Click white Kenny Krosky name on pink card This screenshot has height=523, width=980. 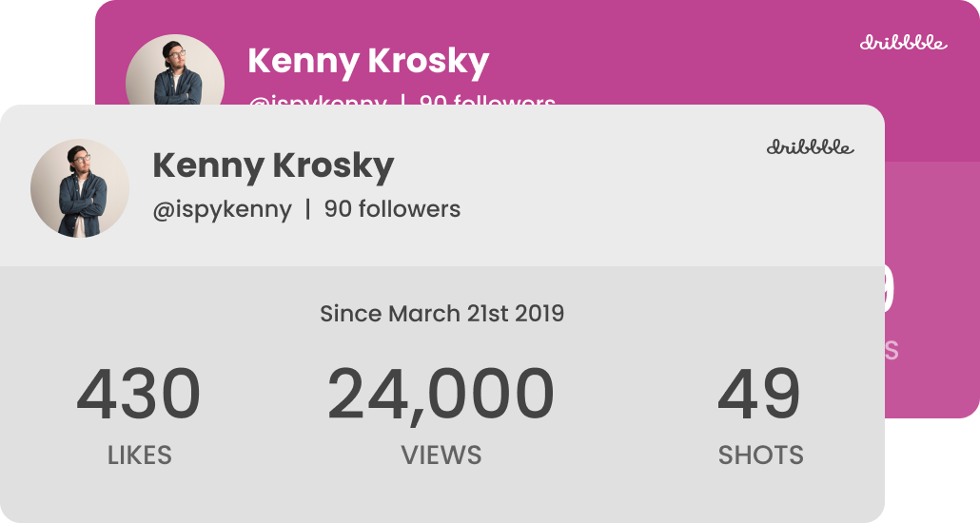click(x=368, y=61)
